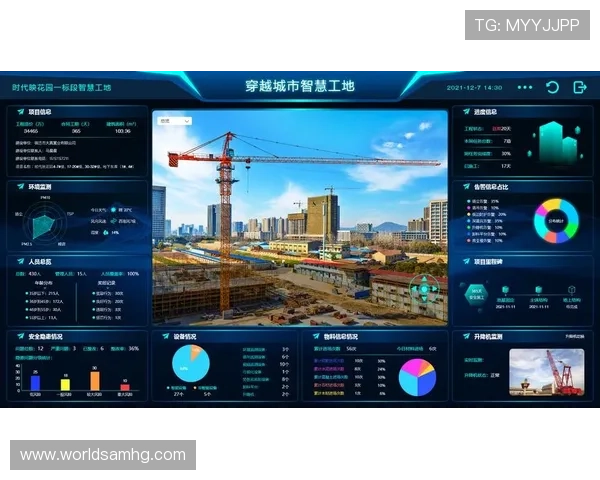Image resolution: width=600 pixels, height=480 pixels.
Task: Click the 时代映花园一标段智慧工地 project name
Action: click(x=61, y=88)
